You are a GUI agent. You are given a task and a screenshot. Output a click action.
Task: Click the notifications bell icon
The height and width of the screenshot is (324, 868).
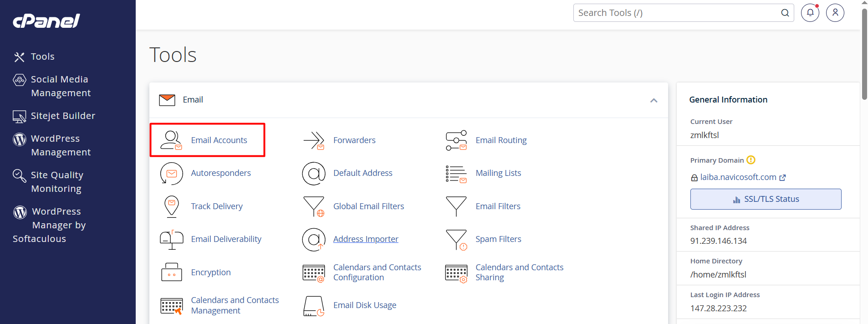coord(810,13)
